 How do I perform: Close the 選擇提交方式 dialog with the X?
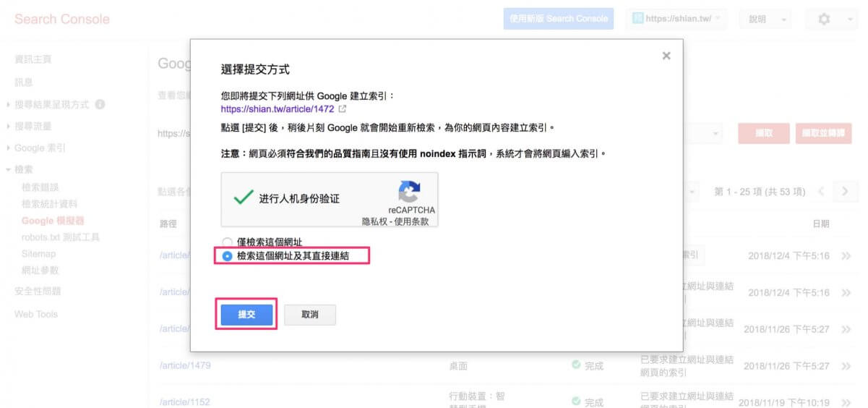666,56
